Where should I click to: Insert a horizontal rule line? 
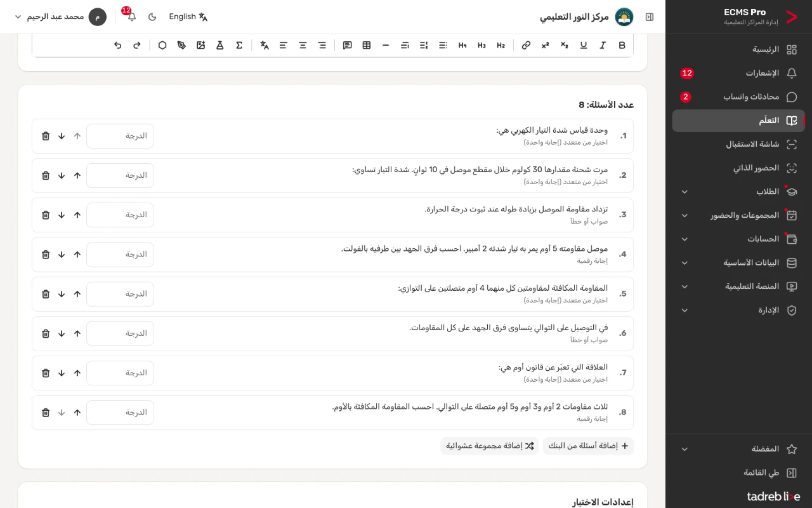pyautogui.click(x=386, y=45)
